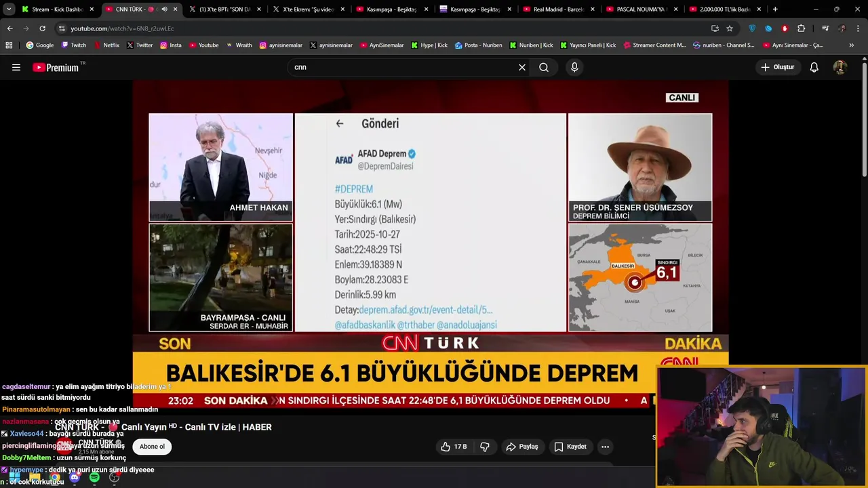868x488 pixels.
Task: View site information icon in address bar
Action: pyautogui.click(x=62, y=28)
